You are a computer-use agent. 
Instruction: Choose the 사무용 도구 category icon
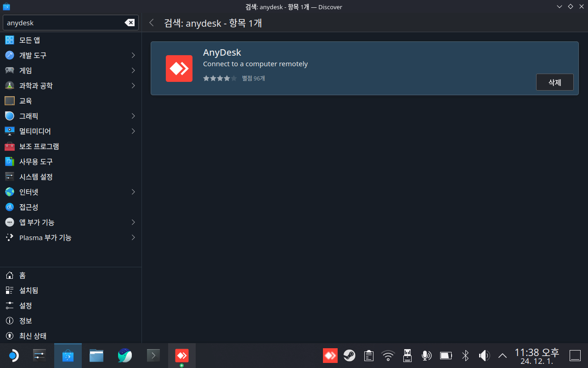pos(10,161)
